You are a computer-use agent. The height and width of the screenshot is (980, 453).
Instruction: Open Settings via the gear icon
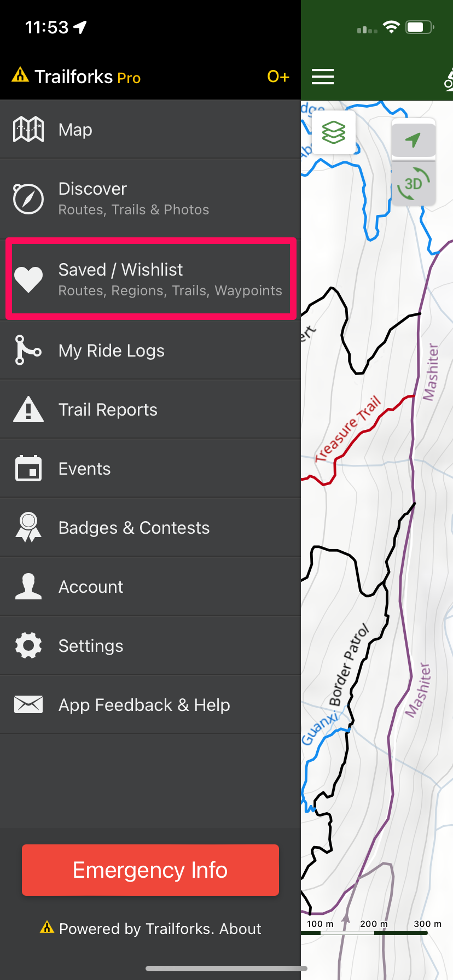click(x=28, y=645)
